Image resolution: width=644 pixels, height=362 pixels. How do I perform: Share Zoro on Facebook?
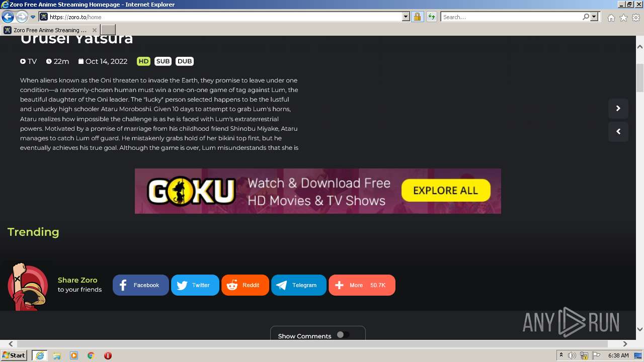140,285
